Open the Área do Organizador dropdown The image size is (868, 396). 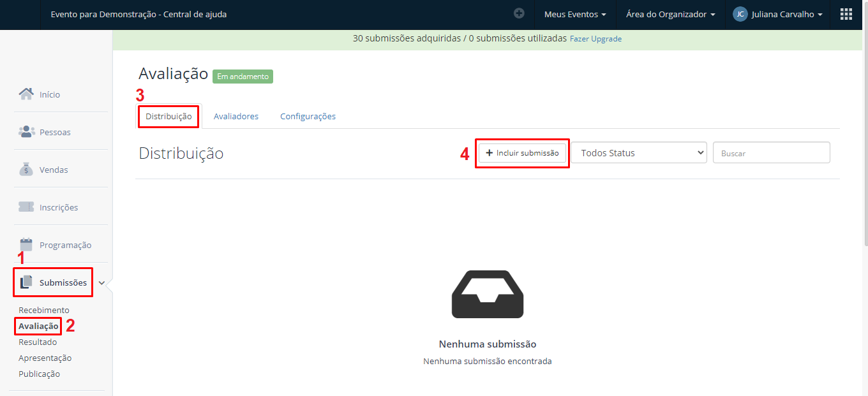670,14
